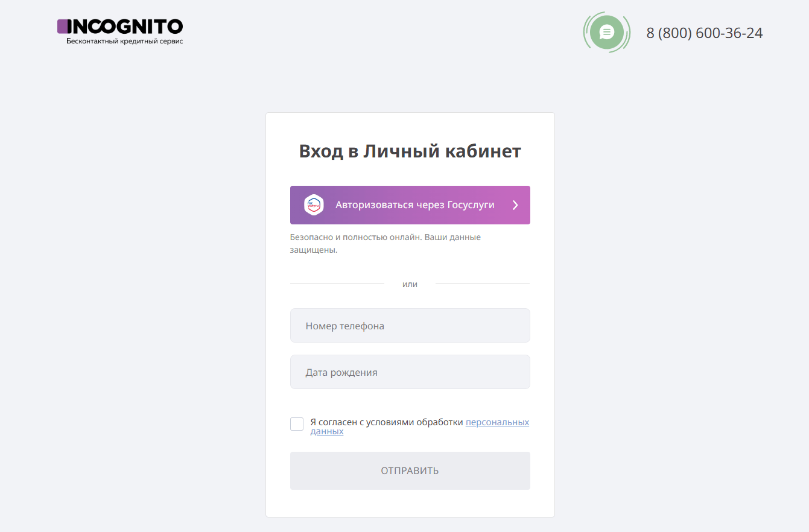Open the INCOGNITO logo homepage link
This screenshot has height=532, width=809.
[x=120, y=31]
